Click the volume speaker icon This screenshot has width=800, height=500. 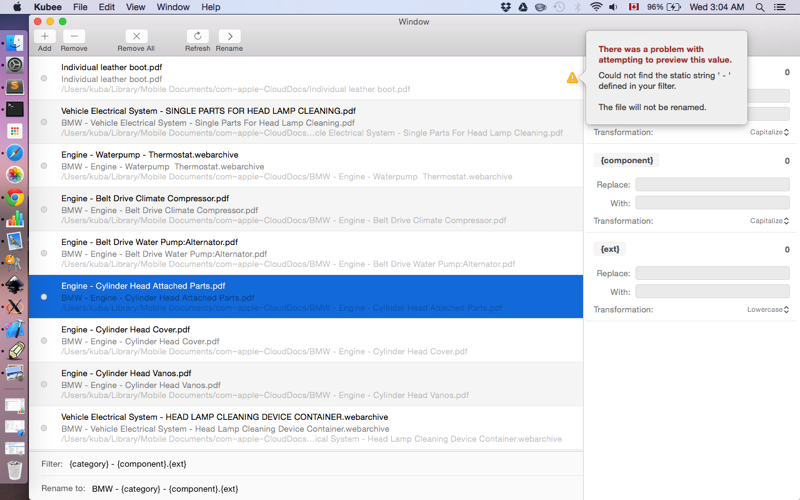613,7
